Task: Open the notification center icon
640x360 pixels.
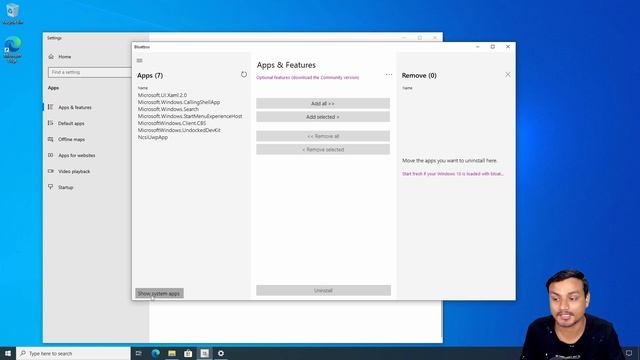Action: 629,353
